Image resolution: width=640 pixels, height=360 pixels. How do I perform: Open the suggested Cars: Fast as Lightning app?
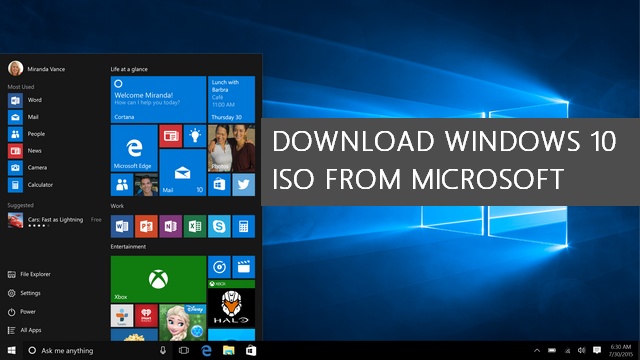coord(54,221)
